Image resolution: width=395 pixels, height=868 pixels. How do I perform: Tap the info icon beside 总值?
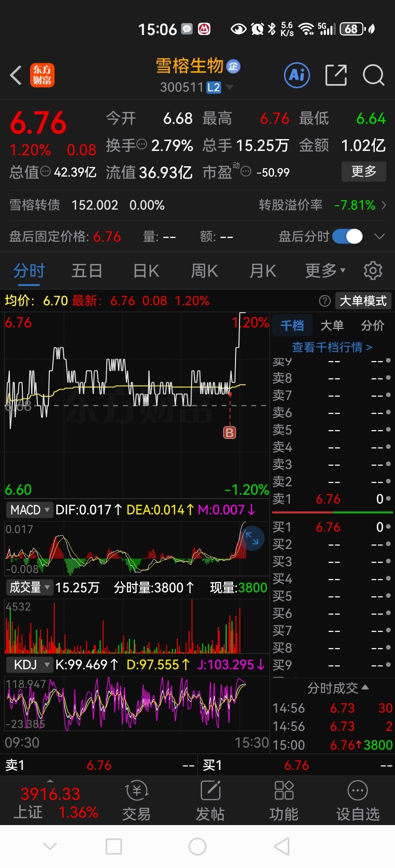coord(45,172)
